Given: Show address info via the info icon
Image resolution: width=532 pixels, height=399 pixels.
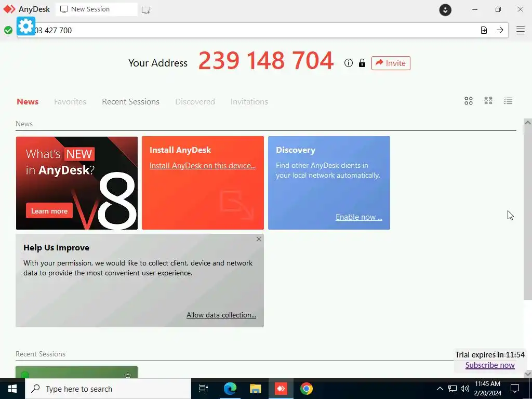Looking at the screenshot, I should (349, 63).
